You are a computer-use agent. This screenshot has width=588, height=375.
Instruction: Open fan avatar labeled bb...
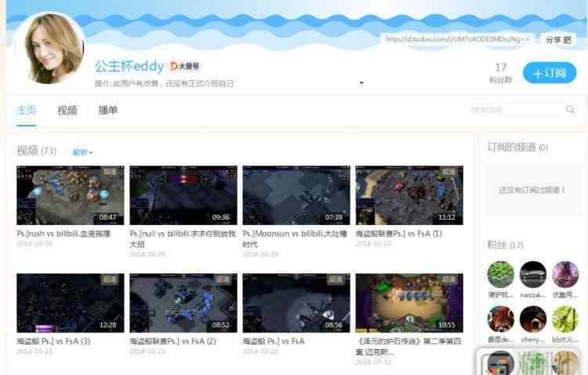click(x=565, y=319)
